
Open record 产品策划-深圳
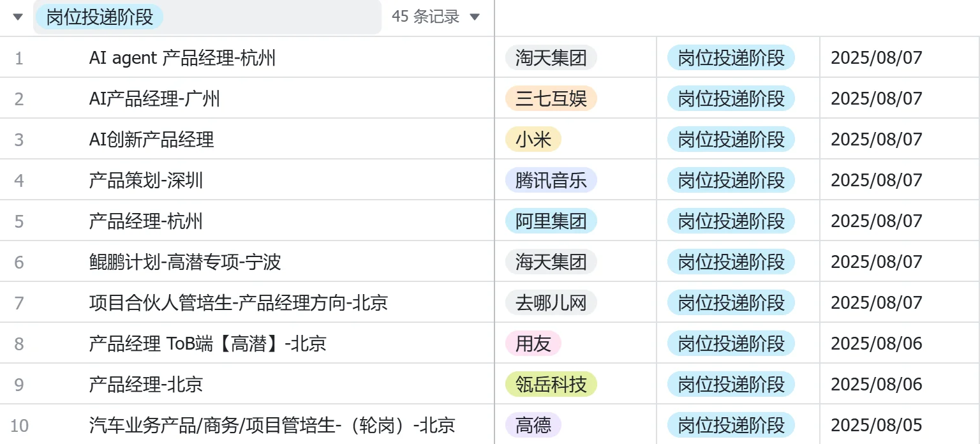click(146, 181)
